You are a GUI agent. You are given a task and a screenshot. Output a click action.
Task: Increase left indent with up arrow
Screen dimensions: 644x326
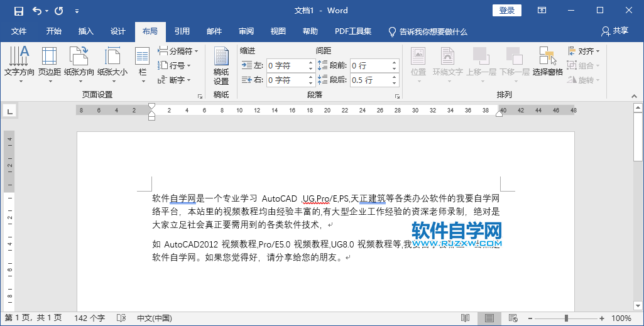(311, 62)
